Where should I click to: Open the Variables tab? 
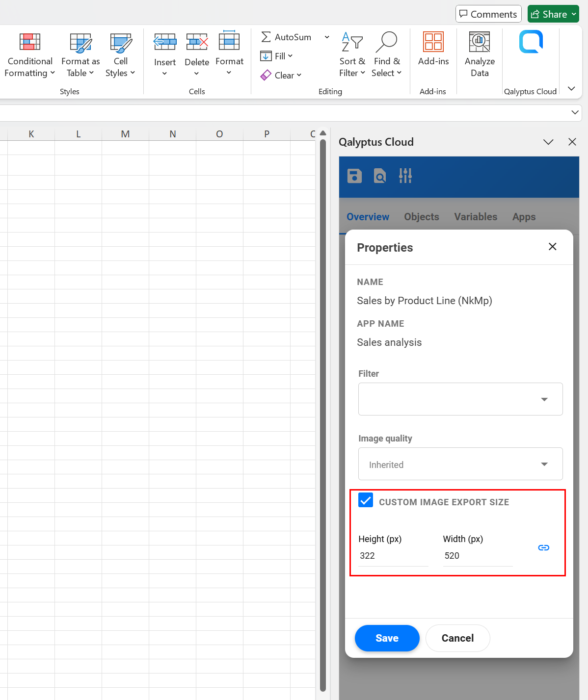tap(475, 217)
